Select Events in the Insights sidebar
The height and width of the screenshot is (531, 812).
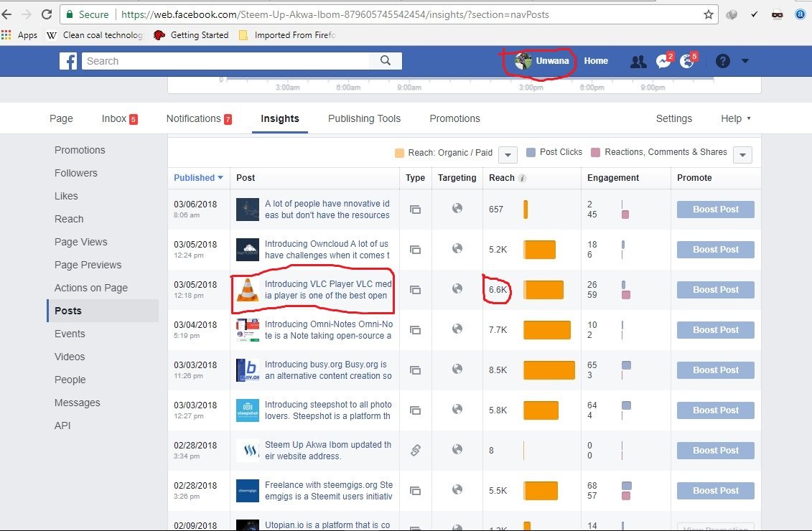[x=70, y=334]
